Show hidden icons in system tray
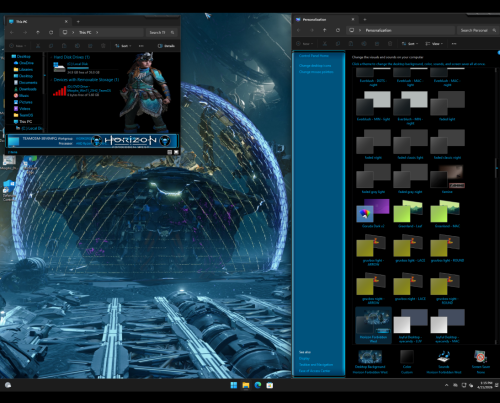The height and width of the screenshot is (403, 500). coord(446,385)
